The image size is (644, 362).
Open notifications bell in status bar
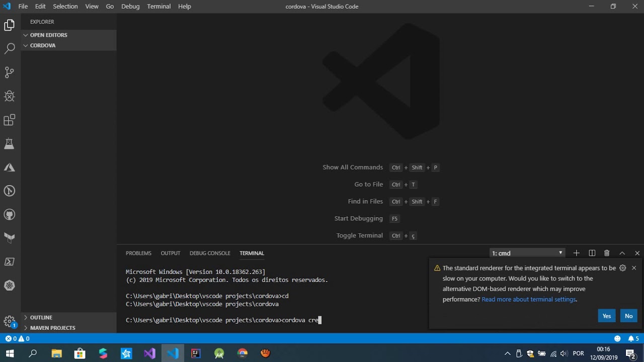pyautogui.click(x=633, y=339)
